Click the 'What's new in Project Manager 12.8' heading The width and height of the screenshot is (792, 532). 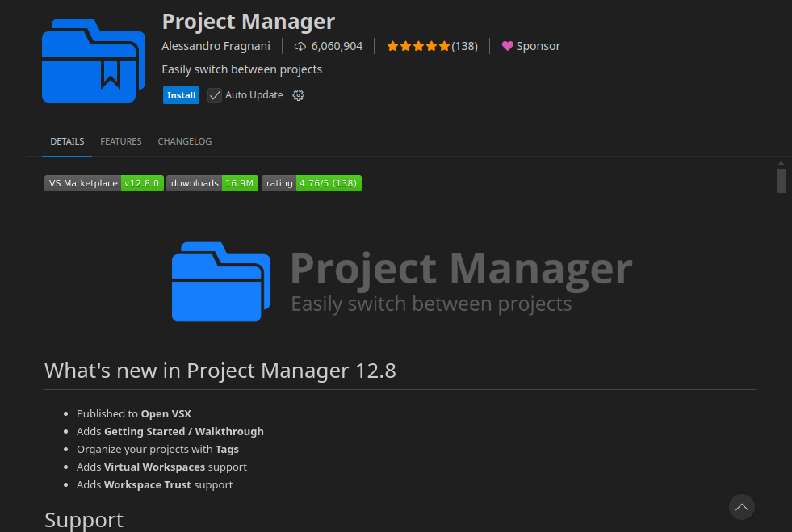click(220, 371)
